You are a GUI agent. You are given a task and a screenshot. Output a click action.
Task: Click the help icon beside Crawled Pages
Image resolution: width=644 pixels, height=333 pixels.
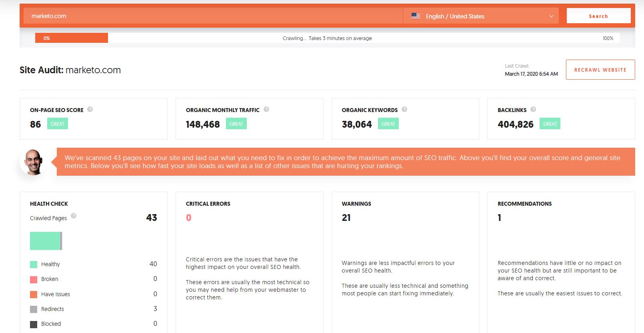coord(74,216)
